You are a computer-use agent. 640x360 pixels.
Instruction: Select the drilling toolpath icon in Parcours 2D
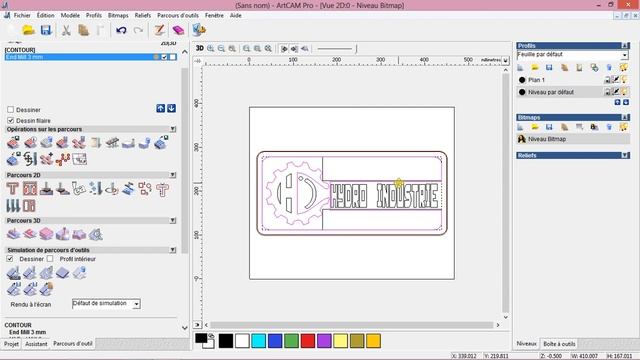click(95, 189)
